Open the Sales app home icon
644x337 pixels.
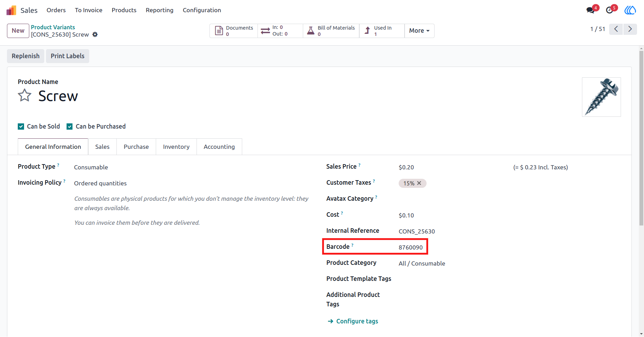11,10
